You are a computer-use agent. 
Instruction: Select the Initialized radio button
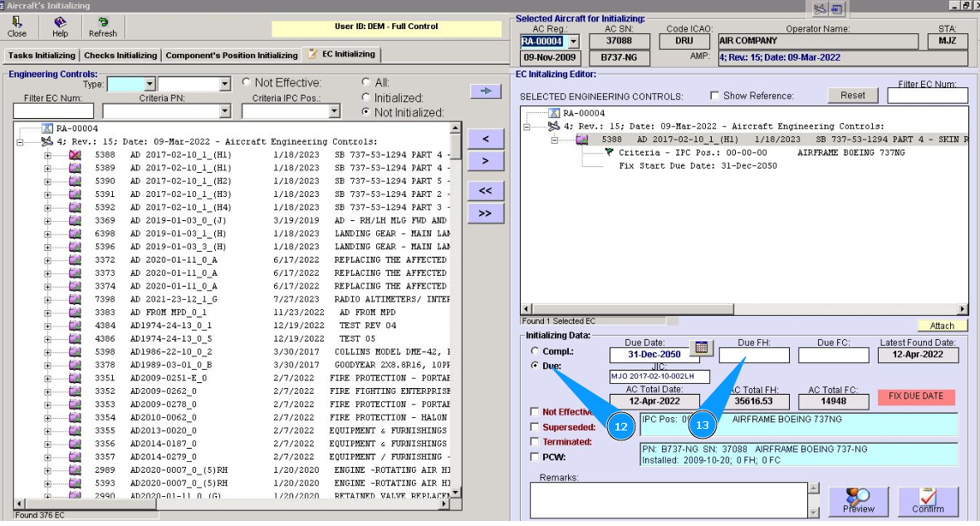pyautogui.click(x=367, y=97)
